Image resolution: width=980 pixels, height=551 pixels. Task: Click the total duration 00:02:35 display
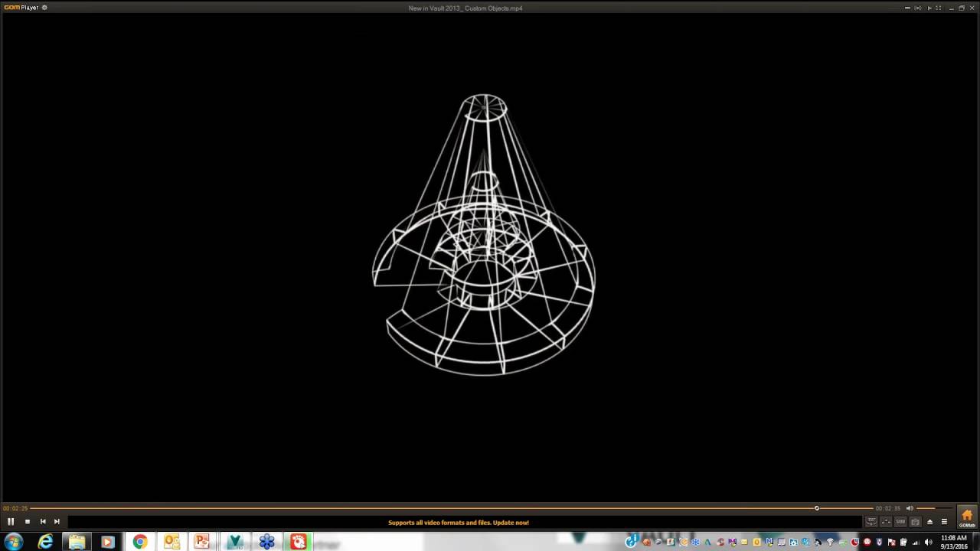[888, 508]
